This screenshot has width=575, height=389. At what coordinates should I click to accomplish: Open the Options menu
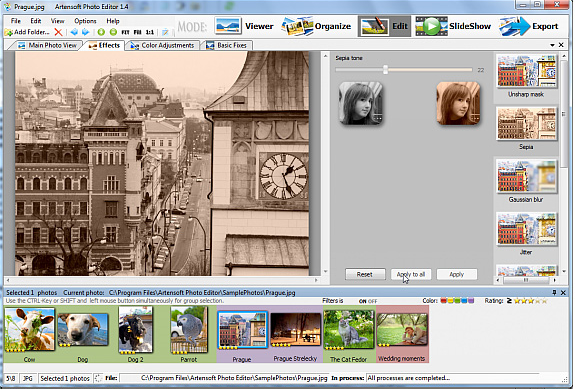point(85,21)
